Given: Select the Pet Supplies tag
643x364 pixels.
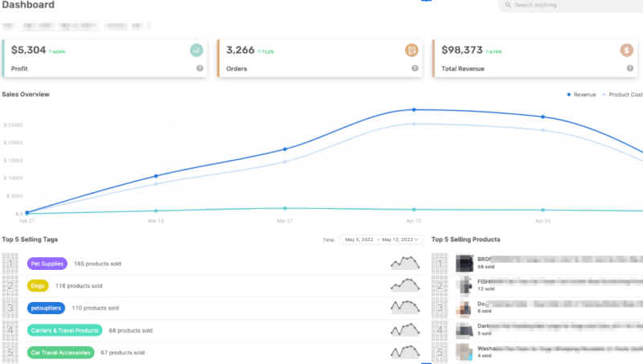Looking at the screenshot, I should [47, 264].
